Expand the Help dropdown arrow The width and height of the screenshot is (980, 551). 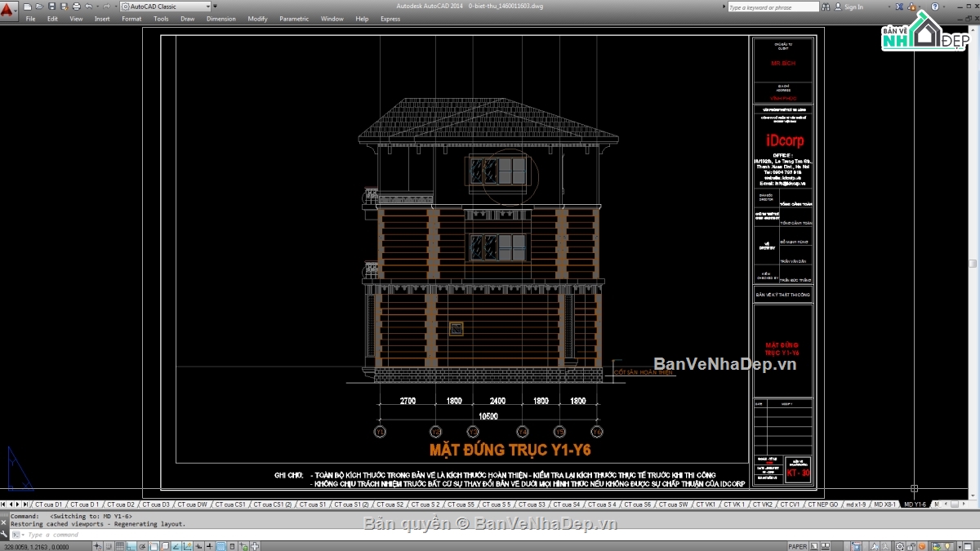pyautogui.click(x=944, y=7)
